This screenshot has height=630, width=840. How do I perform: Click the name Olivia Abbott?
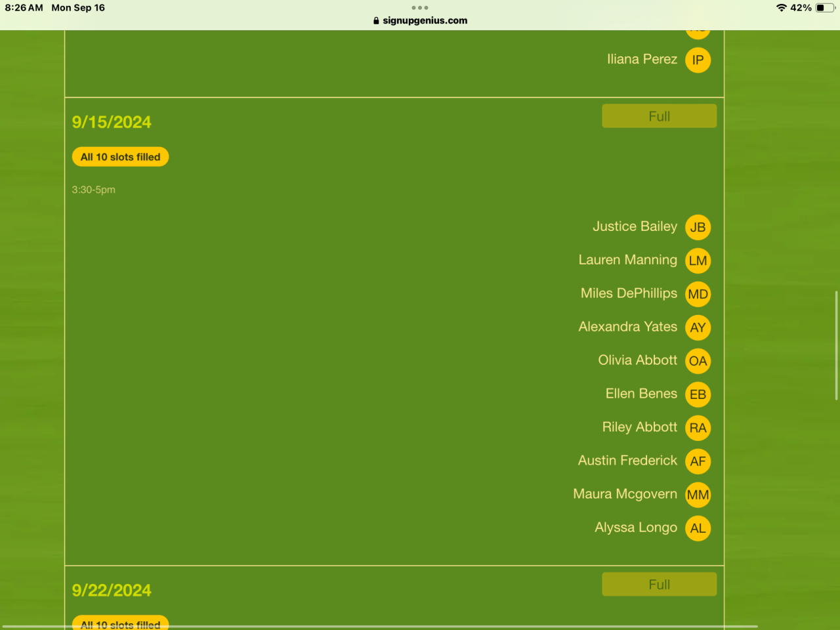click(x=637, y=360)
